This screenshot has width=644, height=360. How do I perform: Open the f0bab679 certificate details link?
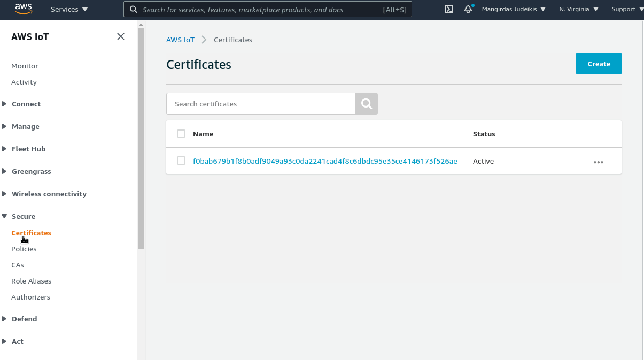pos(325,160)
